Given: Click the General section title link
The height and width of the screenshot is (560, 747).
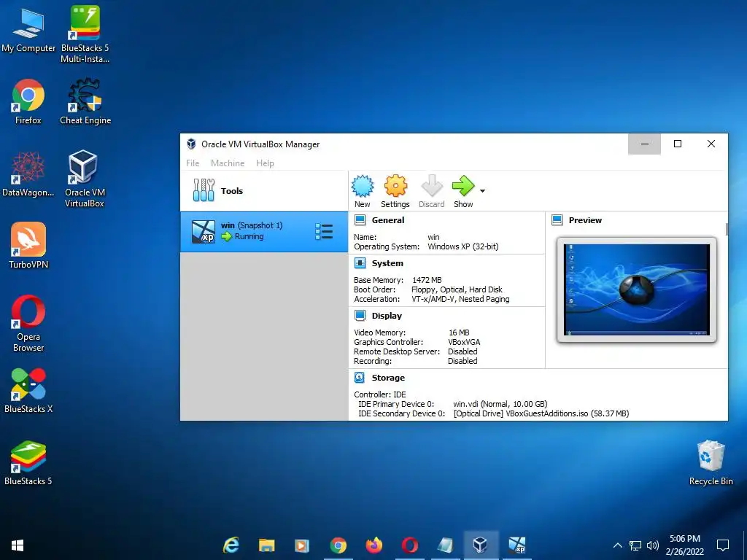Looking at the screenshot, I should [388, 220].
